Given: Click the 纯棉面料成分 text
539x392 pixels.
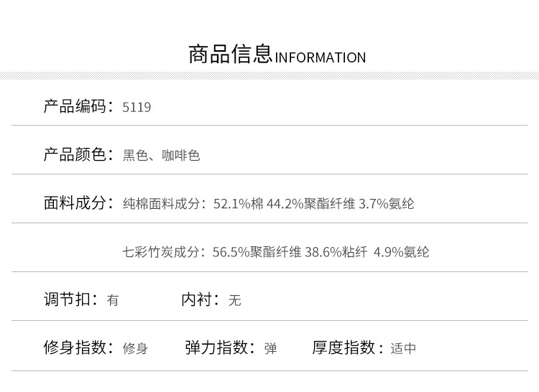Looking at the screenshot, I should pos(164,204).
